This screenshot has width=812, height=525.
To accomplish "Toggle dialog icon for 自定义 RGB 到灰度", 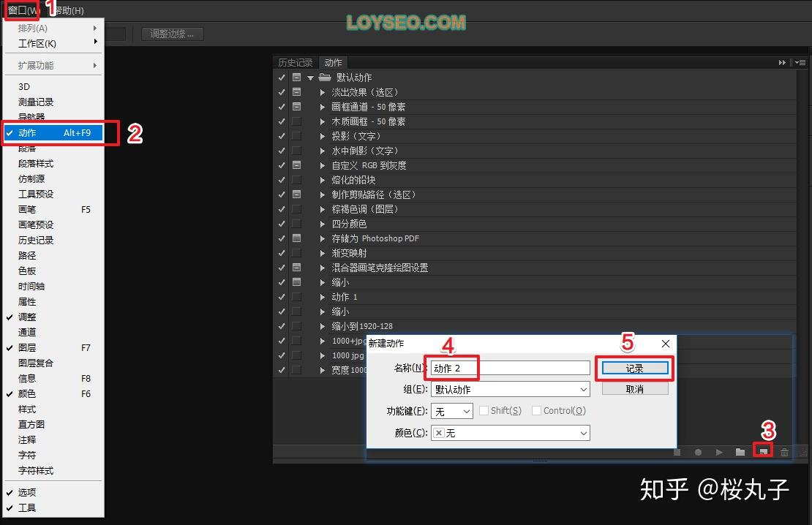I will tap(297, 165).
